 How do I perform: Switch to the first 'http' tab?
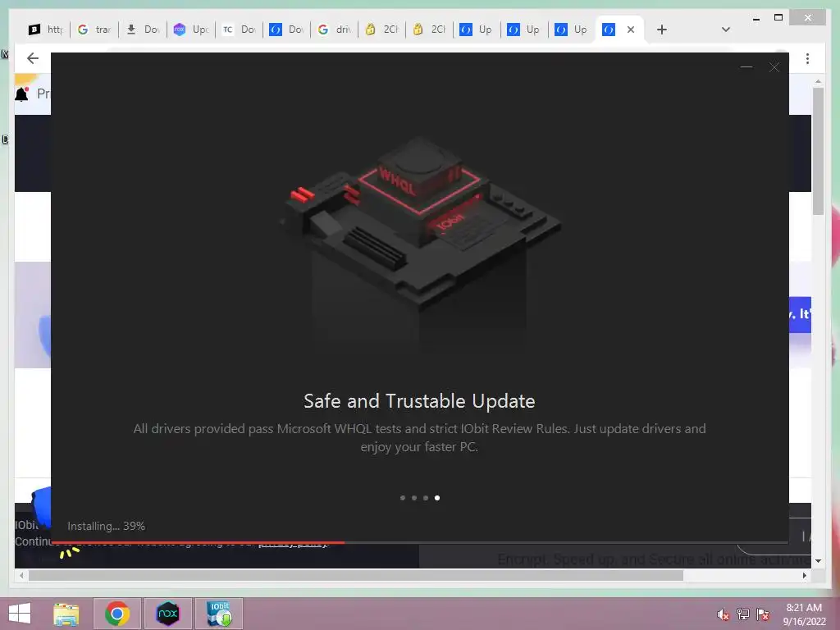[46, 30]
